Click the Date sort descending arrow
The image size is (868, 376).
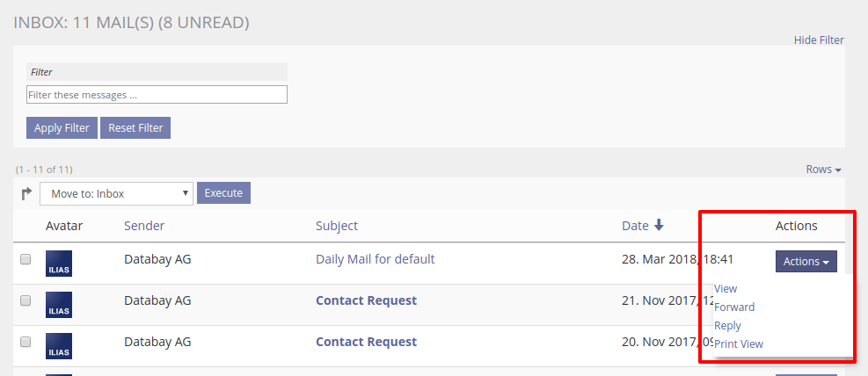pos(659,226)
